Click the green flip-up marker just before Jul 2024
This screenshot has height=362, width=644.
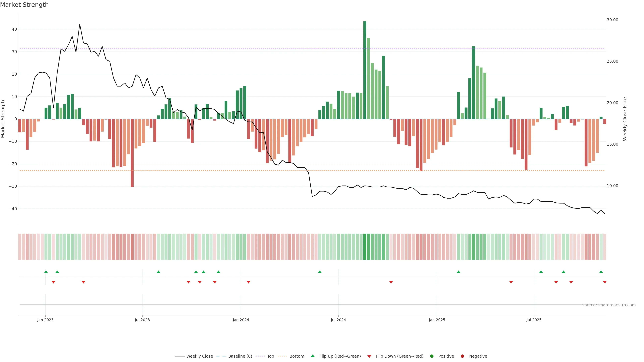click(319, 272)
